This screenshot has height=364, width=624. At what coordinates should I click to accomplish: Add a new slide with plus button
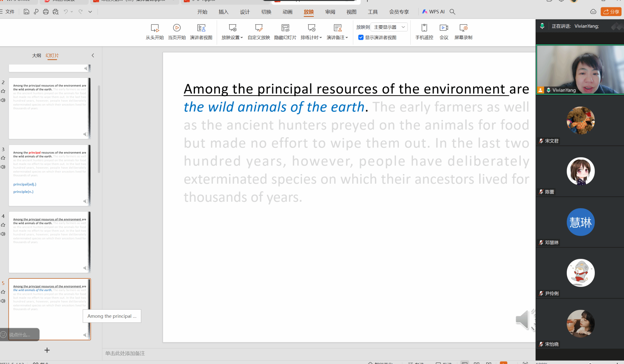tap(47, 350)
